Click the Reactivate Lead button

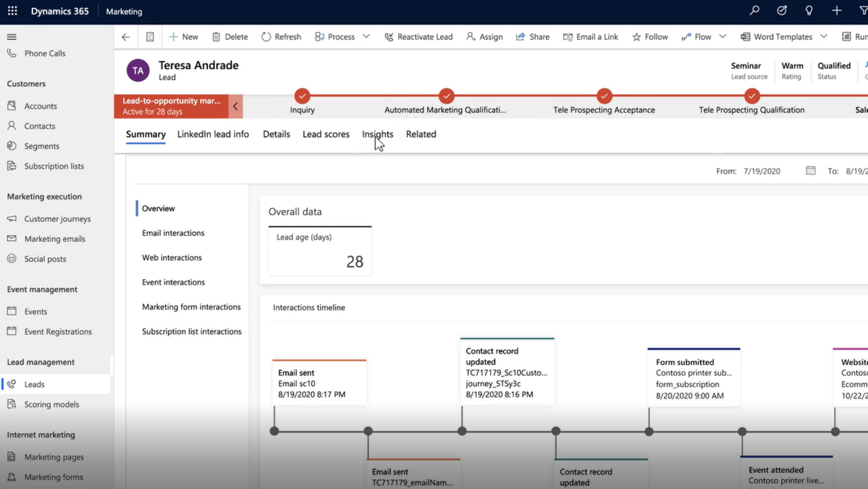418,37
